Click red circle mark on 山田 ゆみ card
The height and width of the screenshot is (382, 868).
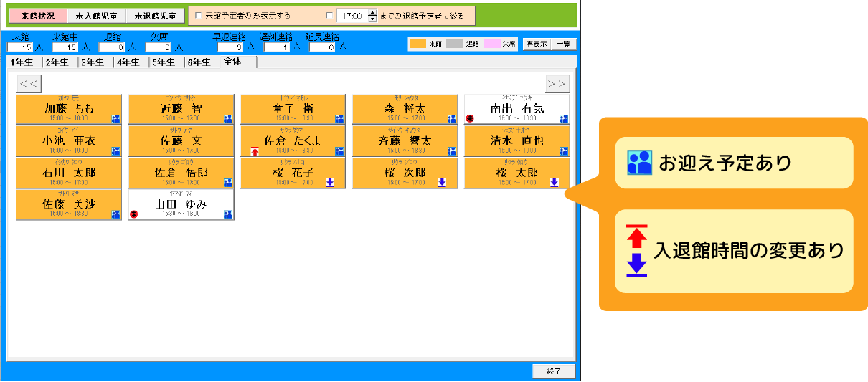point(134,214)
